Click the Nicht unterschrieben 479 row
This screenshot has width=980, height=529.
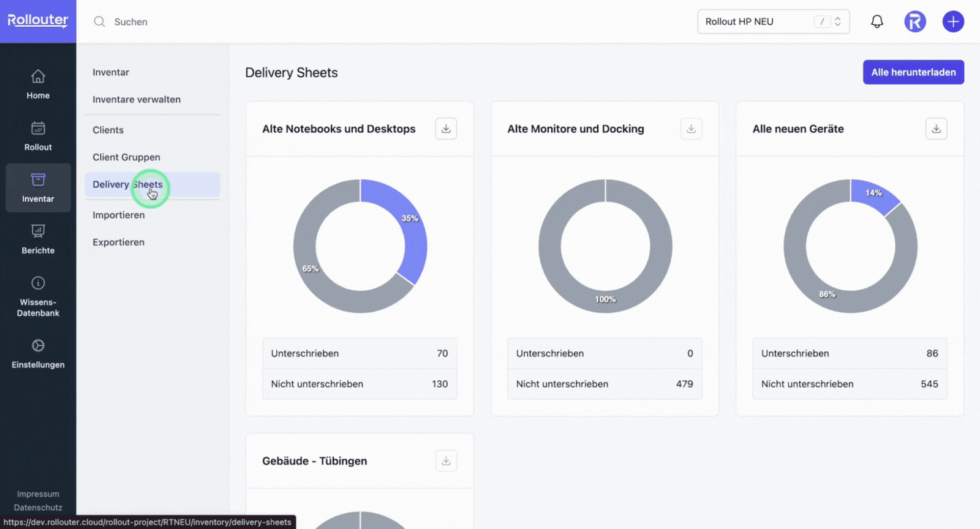click(x=605, y=384)
